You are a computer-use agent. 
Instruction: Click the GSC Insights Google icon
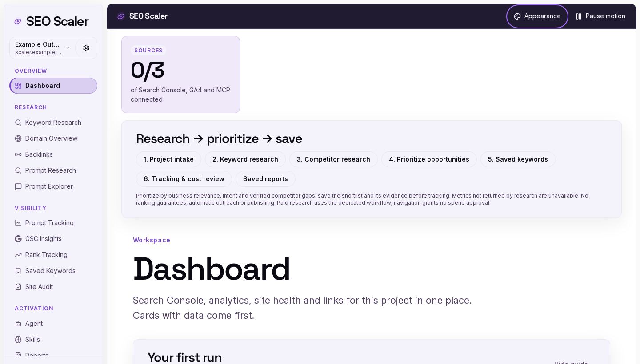click(x=18, y=239)
